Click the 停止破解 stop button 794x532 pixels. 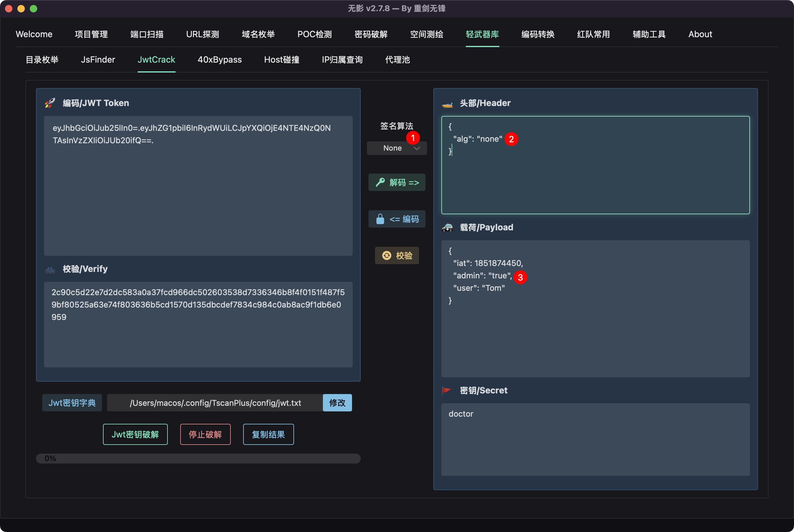(x=205, y=434)
